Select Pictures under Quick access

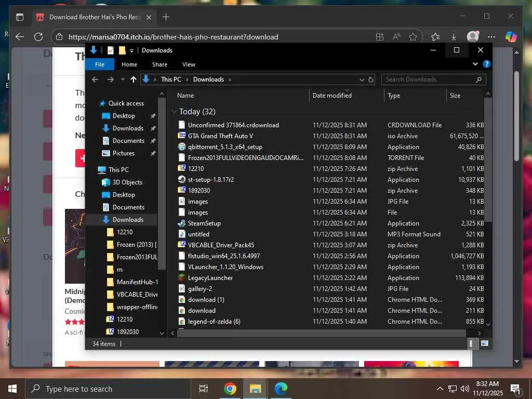[124, 153]
